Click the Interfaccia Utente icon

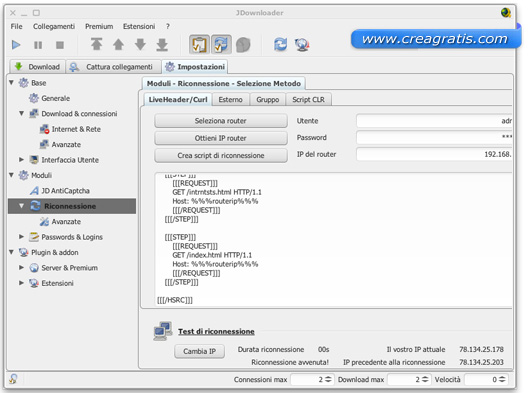pos(34,159)
